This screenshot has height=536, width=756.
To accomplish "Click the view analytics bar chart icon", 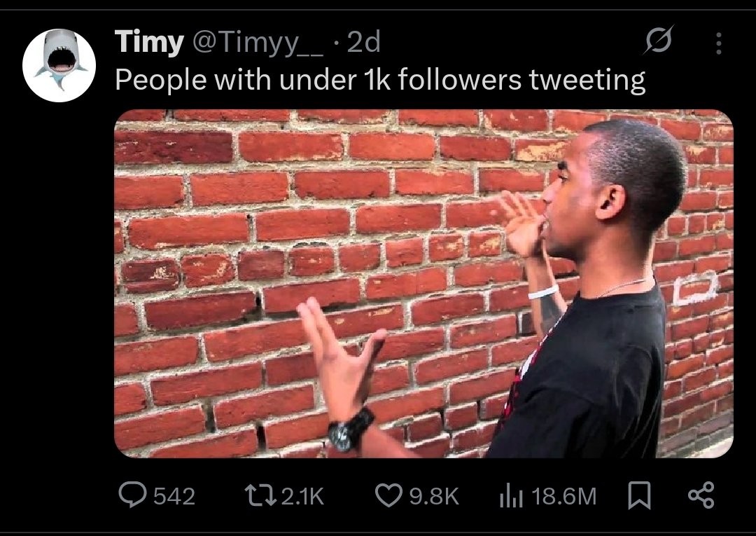I will click(511, 496).
